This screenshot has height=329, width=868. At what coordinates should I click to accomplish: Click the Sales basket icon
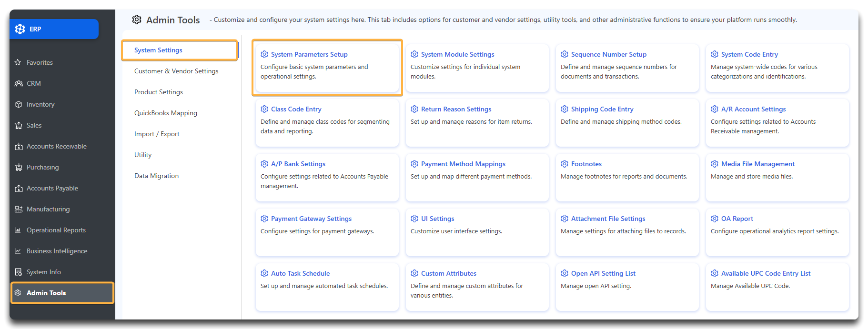pyautogui.click(x=19, y=125)
